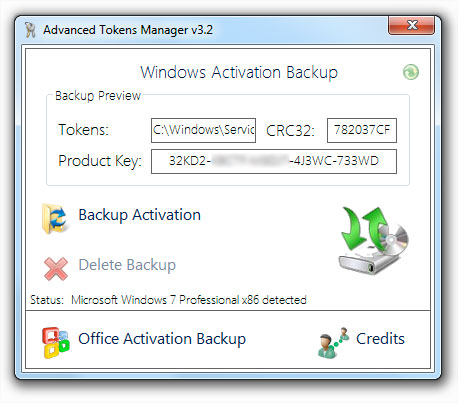Image resolution: width=458 pixels, height=403 pixels.
Task: Open the Credits link
Action: click(380, 339)
